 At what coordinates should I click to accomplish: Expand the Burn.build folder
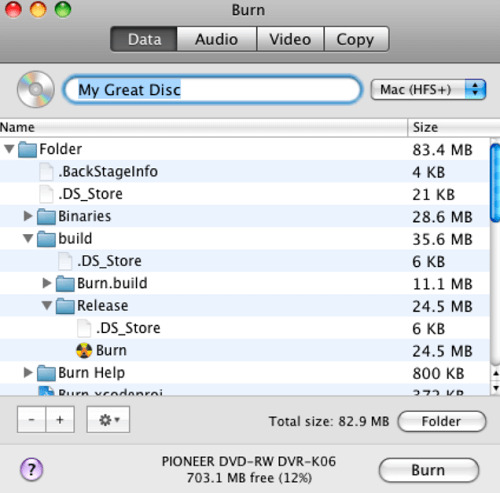pos(47,283)
